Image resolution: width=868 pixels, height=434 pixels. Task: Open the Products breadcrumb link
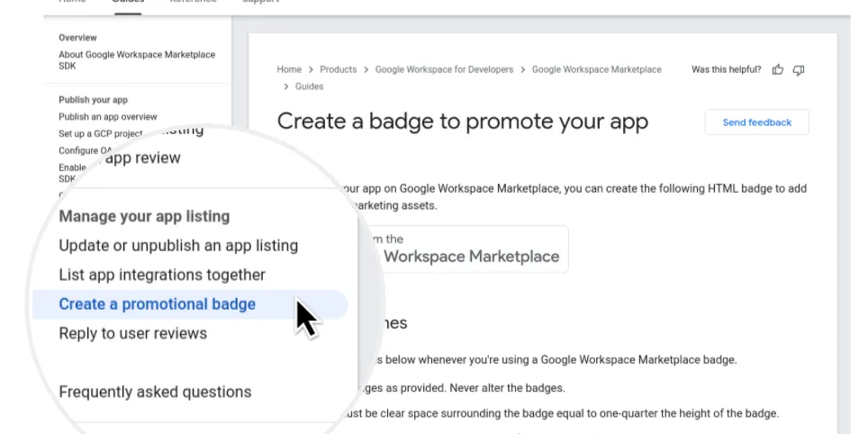339,69
